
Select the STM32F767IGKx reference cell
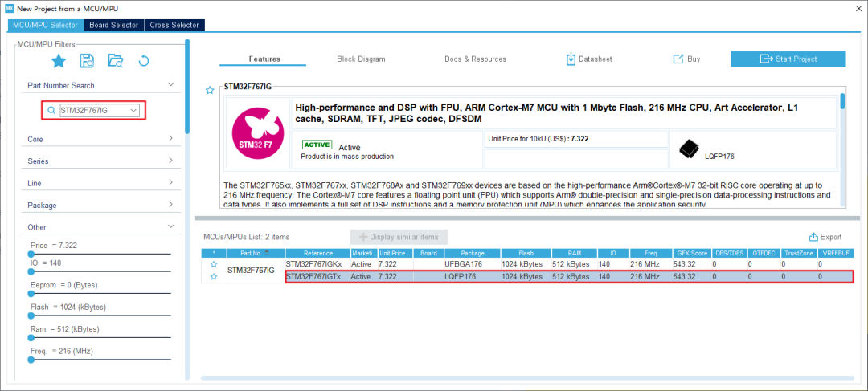click(317, 264)
